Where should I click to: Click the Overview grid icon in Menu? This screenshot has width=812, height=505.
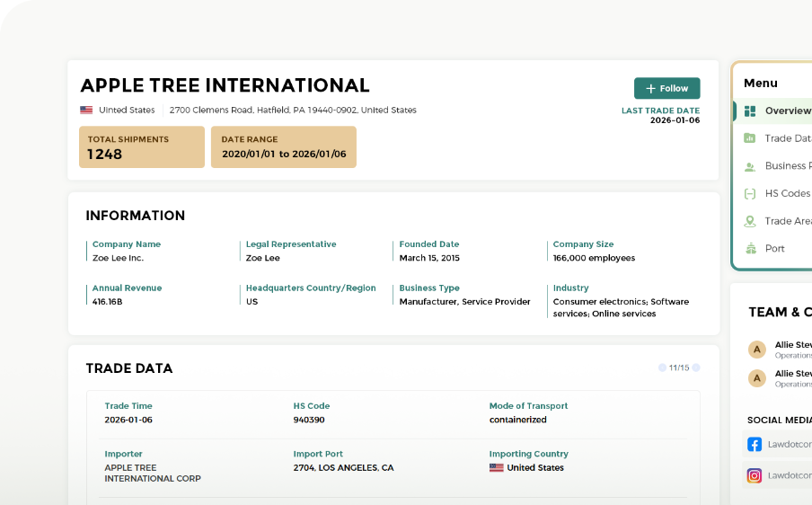coord(750,111)
